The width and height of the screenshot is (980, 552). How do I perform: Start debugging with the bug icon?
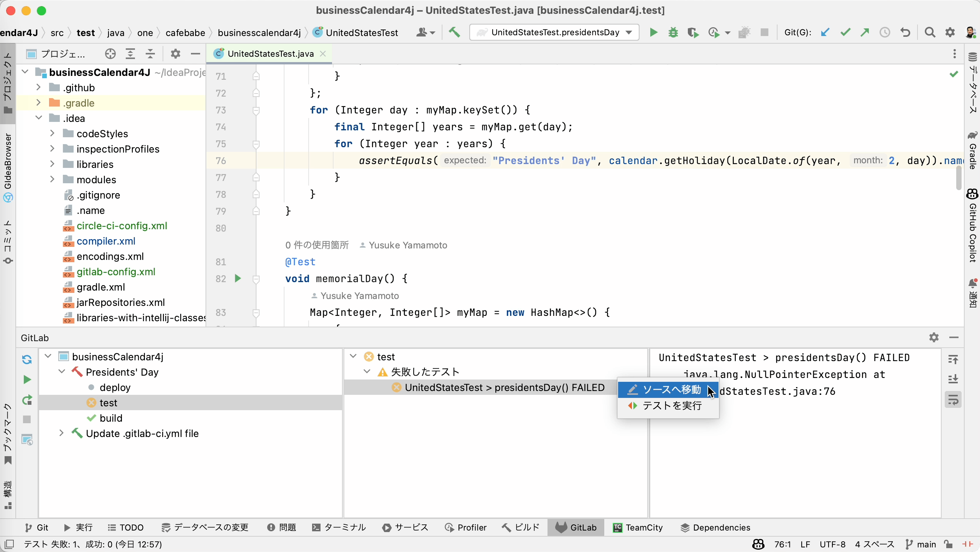(673, 33)
